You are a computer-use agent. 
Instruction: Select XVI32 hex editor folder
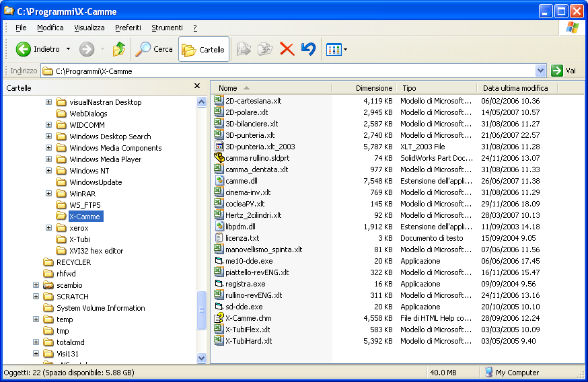pyautogui.click(x=89, y=251)
